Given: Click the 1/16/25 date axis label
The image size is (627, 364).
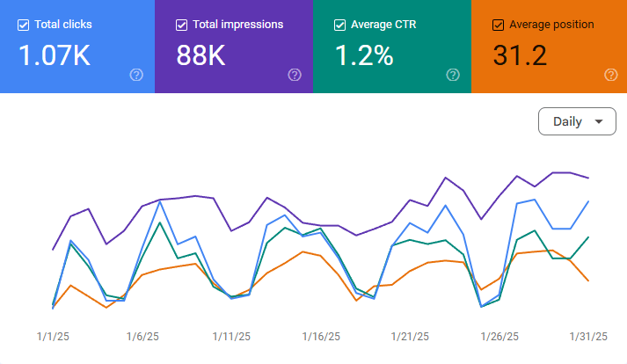Looking at the screenshot, I should [320, 336].
